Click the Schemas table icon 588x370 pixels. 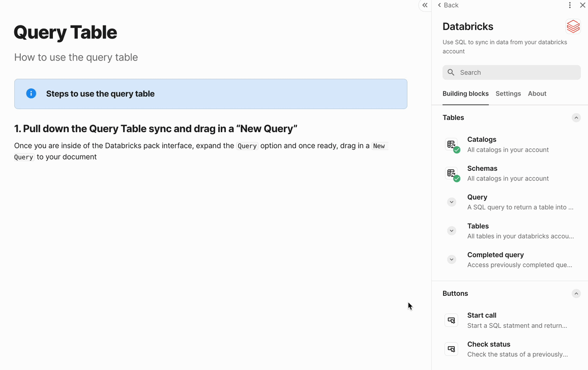[x=452, y=173]
